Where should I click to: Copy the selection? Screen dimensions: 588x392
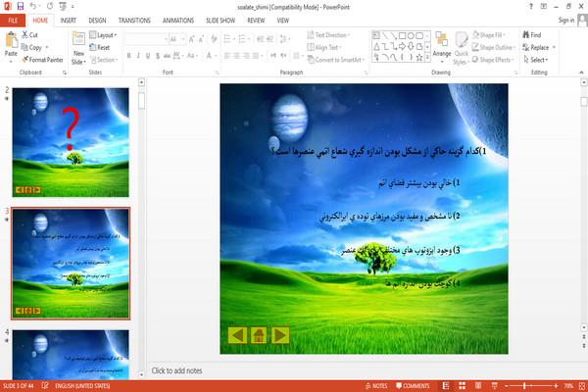(31, 47)
